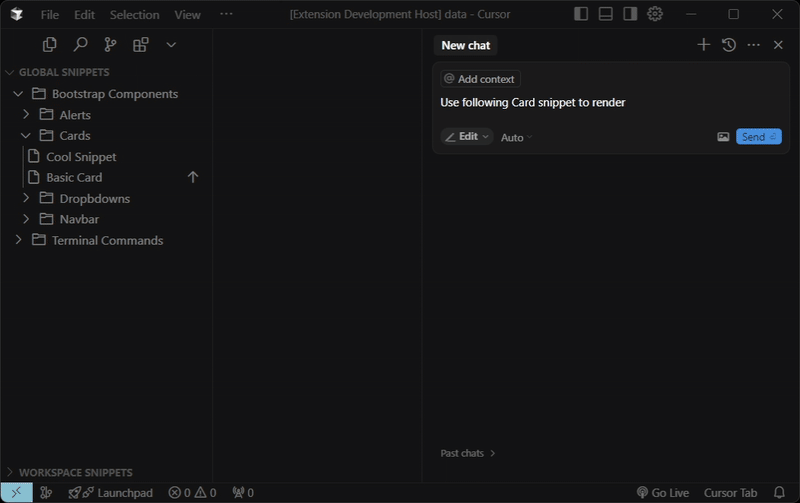
Task: Select the New chat tab
Action: pyautogui.click(x=465, y=45)
